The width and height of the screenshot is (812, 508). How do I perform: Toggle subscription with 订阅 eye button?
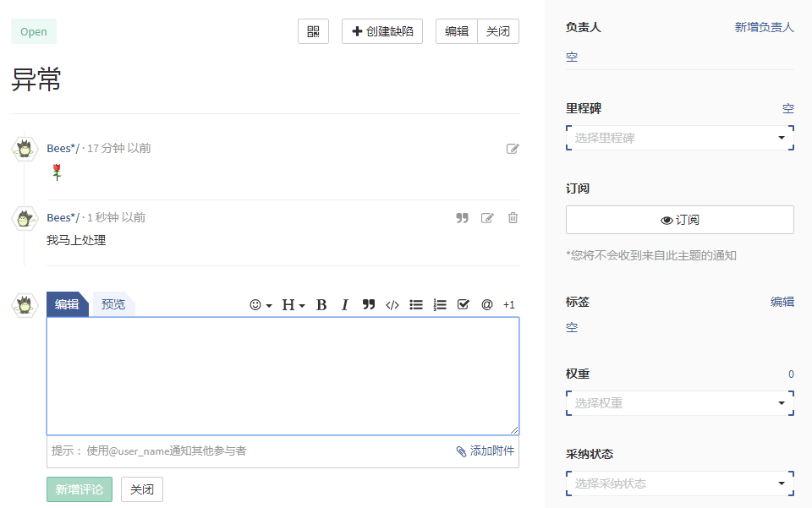[679, 220]
